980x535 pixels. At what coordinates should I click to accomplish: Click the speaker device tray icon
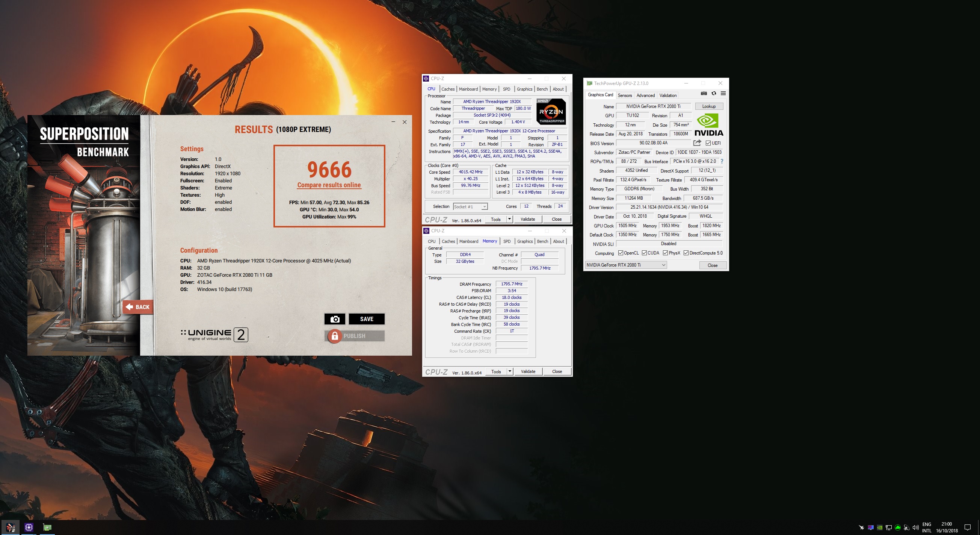tap(907, 527)
